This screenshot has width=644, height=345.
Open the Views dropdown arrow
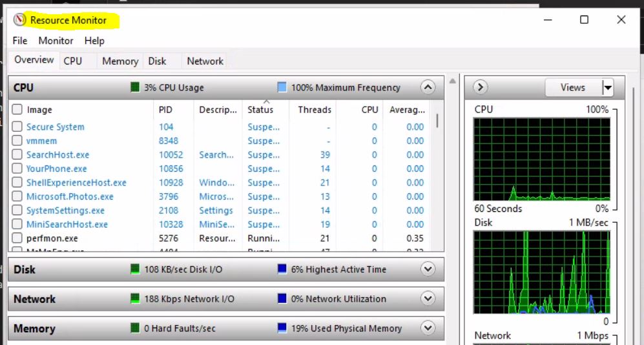click(607, 87)
